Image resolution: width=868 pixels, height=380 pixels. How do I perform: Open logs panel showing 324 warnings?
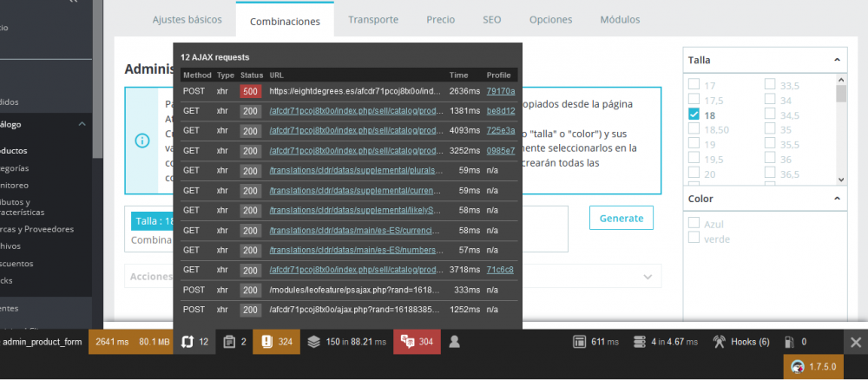276,342
